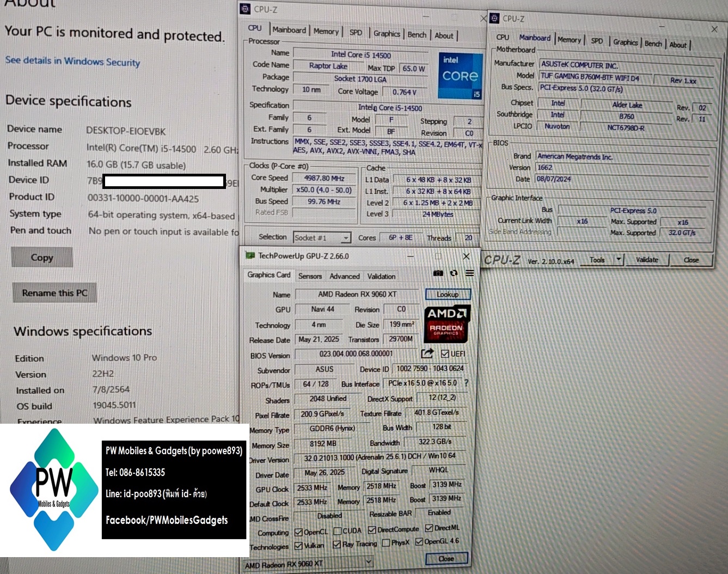Switch to the Sensors tab in GPU-Z
Image resolution: width=728 pixels, height=574 pixels.
pos(310,276)
